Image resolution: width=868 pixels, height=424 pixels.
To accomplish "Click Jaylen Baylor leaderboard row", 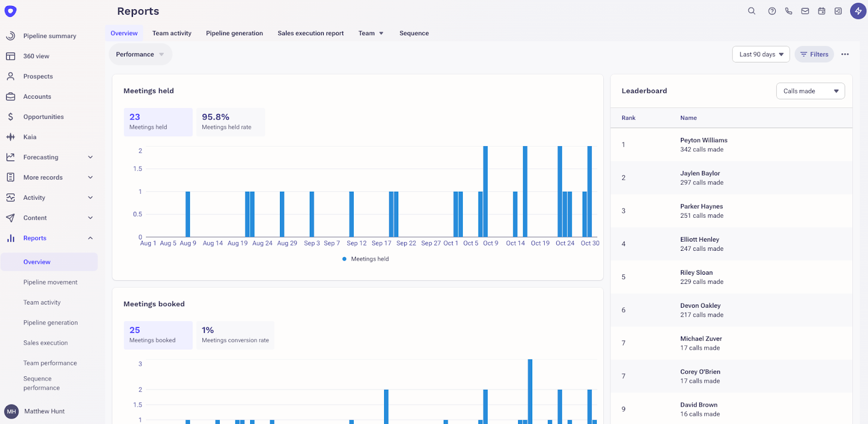I will tap(731, 178).
